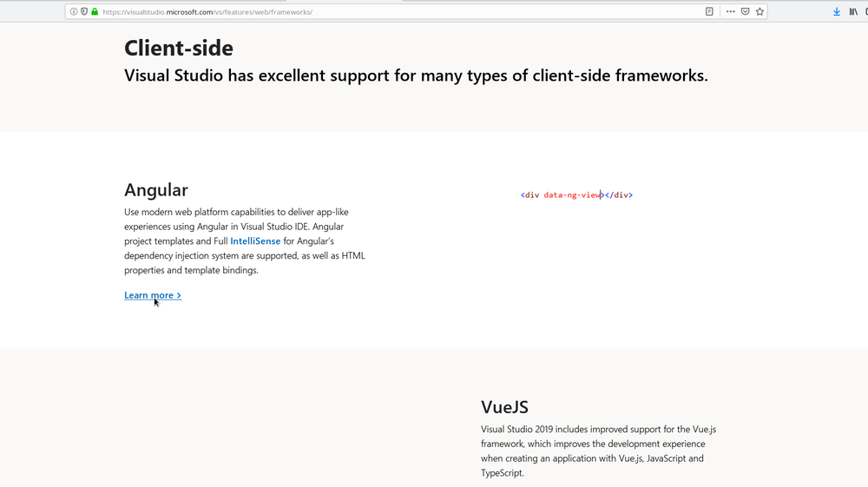Click the Angular description paragraph
This screenshot has width=868, height=487.
click(x=245, y=241)
